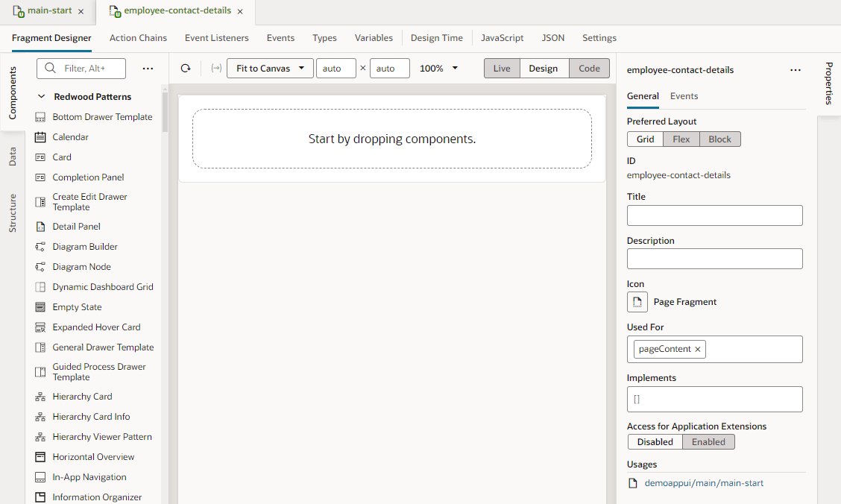This screenshot has width=841, height=504.
Task: Open the Fit to Canvas dropdown
Action: tap(269, 68)
